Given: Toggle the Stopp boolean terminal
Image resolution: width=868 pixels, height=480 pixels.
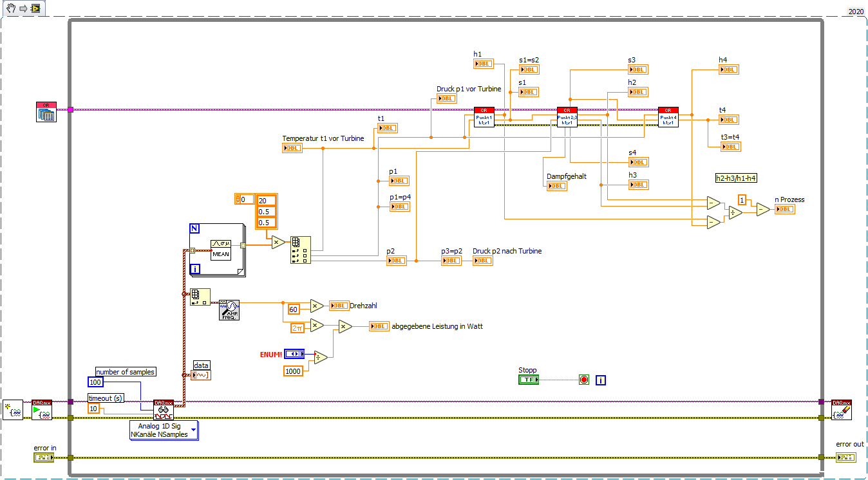Looking at the screenshot, I should [x=529, y=380].
